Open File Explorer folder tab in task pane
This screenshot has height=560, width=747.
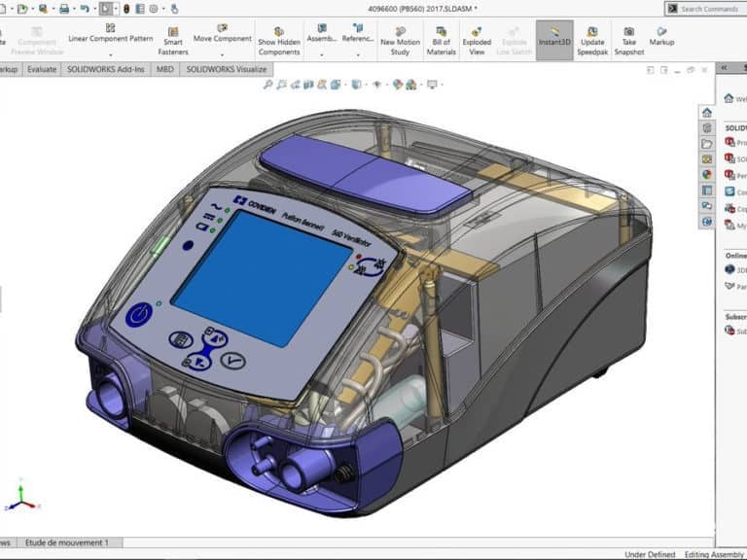coord(707,144)
